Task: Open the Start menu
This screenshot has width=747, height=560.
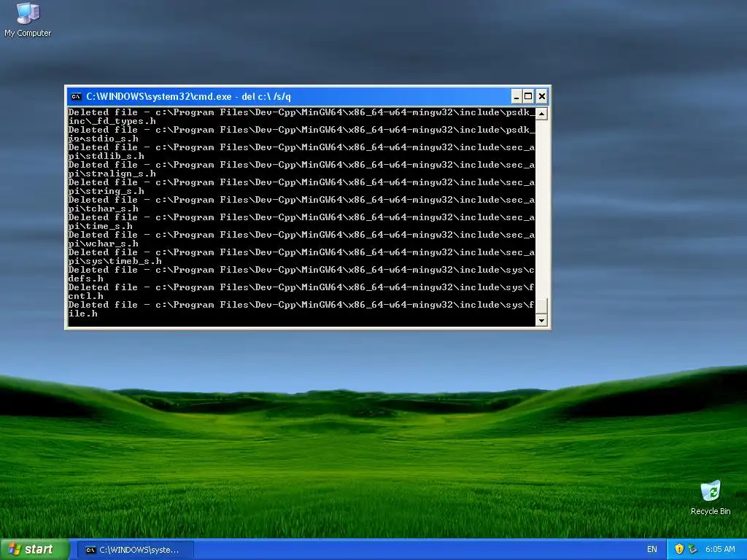Action: tap(35, 550)
